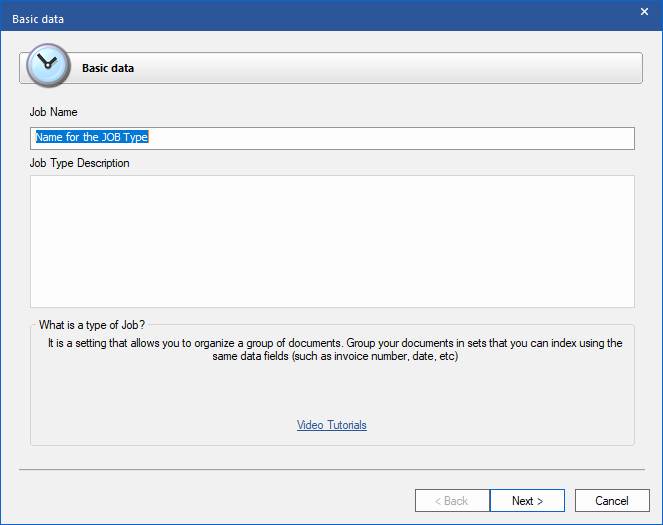
Task: Click help text line starting 'It is a setting'
Action: pos(335,343)
